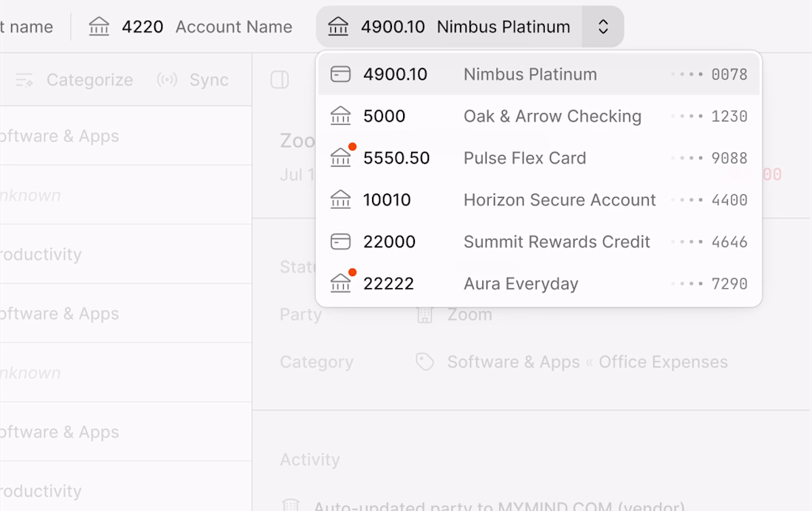Click the Zoom party value

point(469,315)
